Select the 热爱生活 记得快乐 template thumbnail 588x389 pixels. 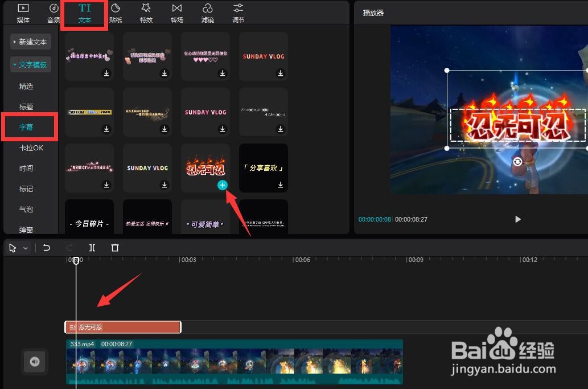147,218
